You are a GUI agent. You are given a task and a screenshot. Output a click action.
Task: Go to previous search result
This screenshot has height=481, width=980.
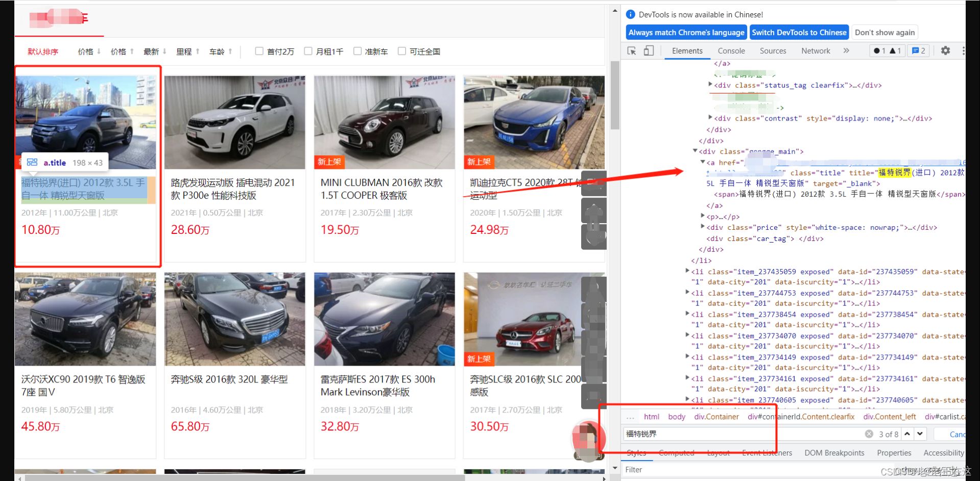[907, 434]
